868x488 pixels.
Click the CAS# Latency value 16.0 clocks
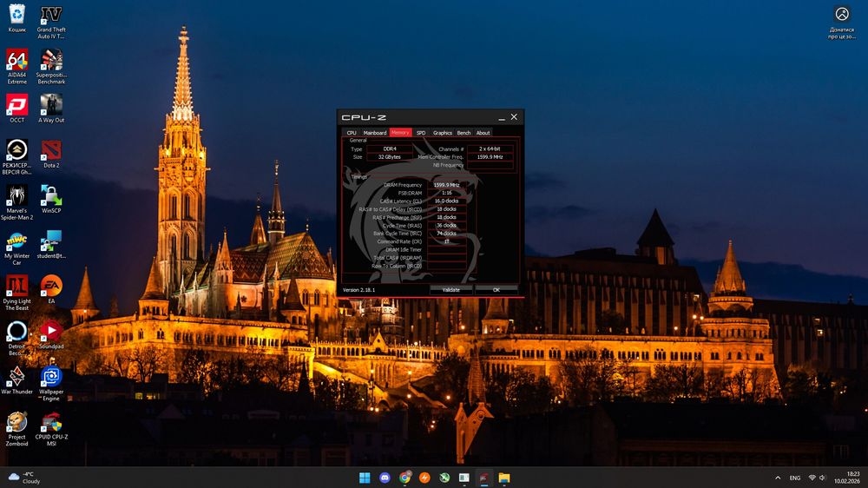point(446,201)
